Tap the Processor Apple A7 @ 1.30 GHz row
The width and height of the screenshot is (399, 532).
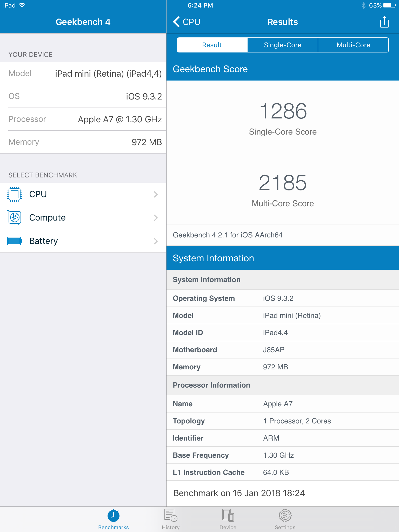[x=83, y=119]
